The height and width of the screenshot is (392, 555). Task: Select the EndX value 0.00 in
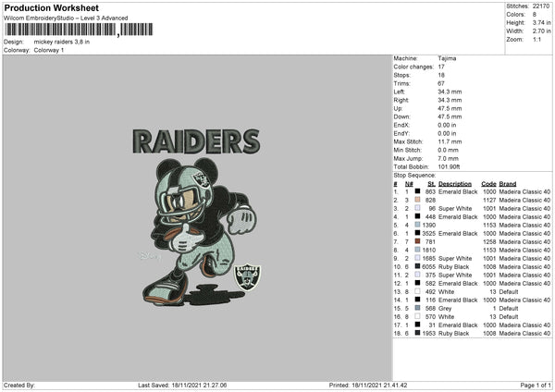447,125
